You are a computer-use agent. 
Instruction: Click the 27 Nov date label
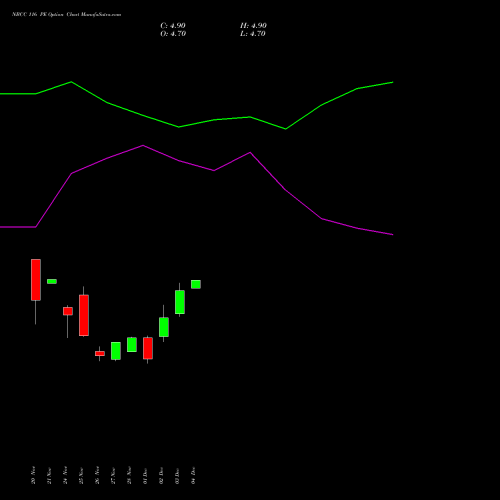pyautogui.click(x=113, y=475)
